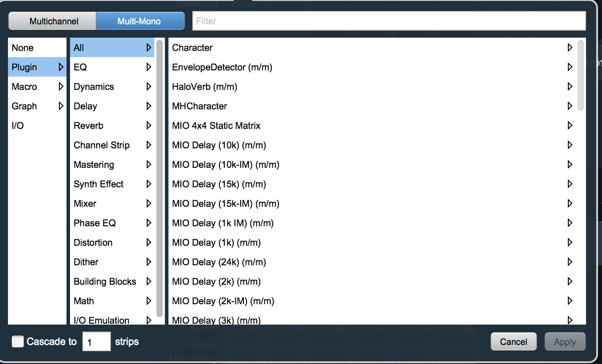The height and width of the screenshot is (364, 602).
Task: Choose the EnvelopeDetector (m/m) plugin
Action: 222,67
